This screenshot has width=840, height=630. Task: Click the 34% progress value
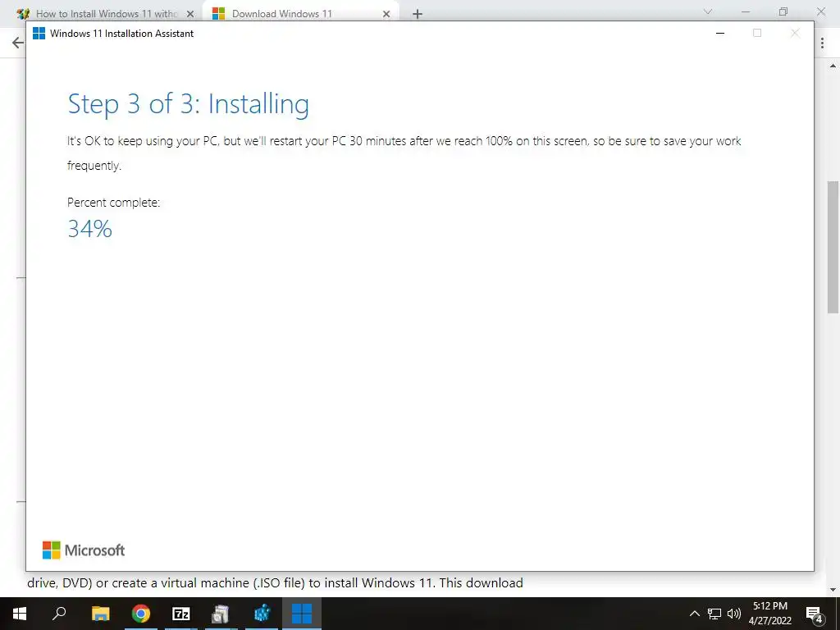coord(90,230)
